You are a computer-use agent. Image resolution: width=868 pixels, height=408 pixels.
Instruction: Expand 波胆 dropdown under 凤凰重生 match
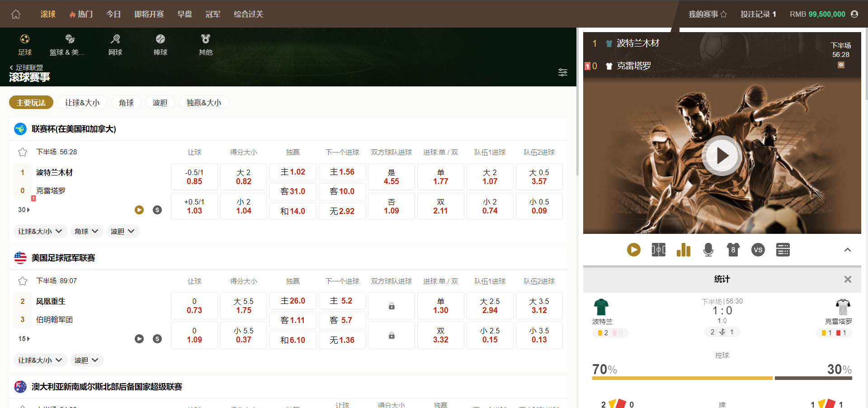pos(86,360)
